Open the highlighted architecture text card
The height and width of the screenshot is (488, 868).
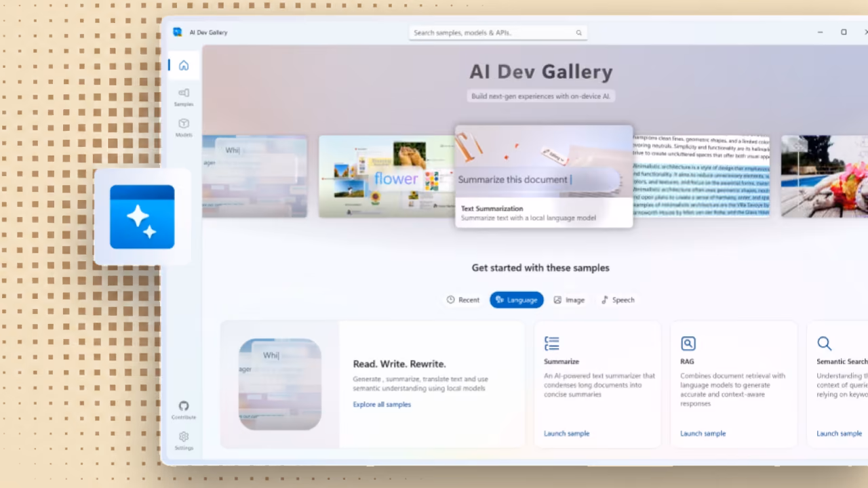pos(701,176)
